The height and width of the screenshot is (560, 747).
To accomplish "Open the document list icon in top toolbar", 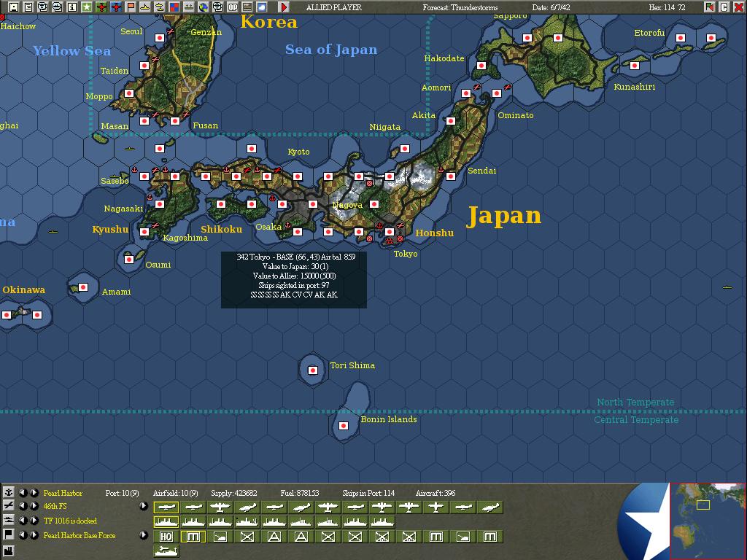I will coord(28,7).
